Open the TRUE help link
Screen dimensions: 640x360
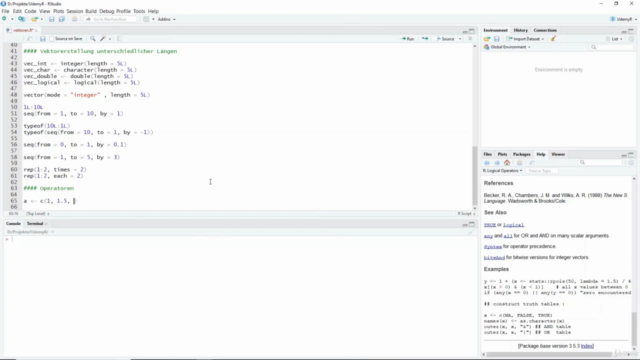click(490, 225)
